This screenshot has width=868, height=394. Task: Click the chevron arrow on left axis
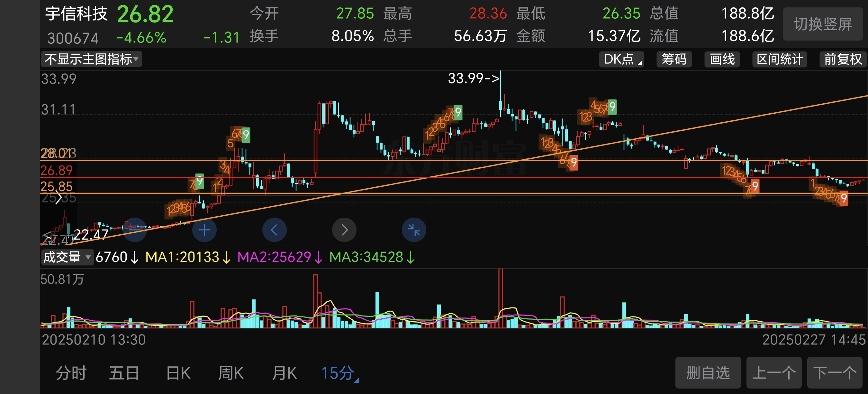58,198
